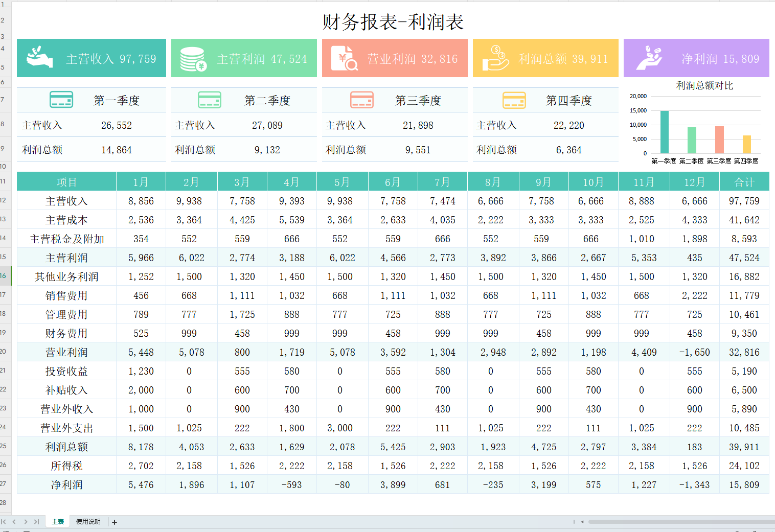Screen dimensions: 775x532
Task: Open the 使用说明 sheet tab
Action: click(88, 522)
